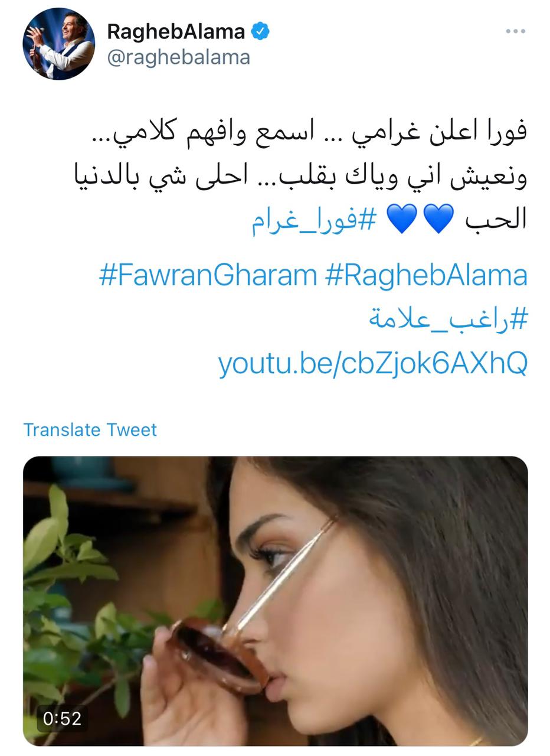Click the blue verified badge
The height and width of the screenshot is (756, 550).
(260, 31)
